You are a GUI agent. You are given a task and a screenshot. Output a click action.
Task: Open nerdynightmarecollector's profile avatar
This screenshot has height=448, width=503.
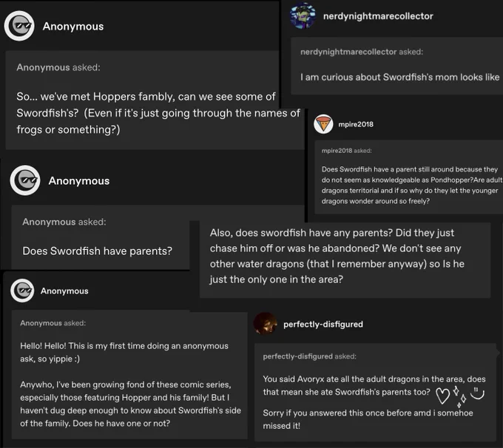tap(303, 16)
